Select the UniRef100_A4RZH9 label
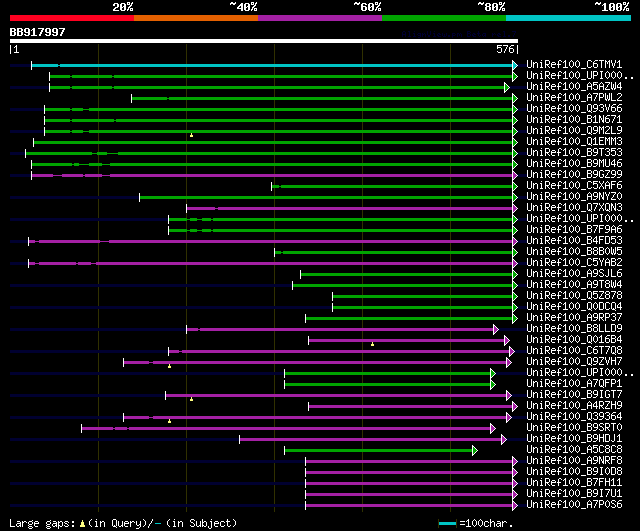The height and width of the screenshot is (531, 640). (574, 406)
